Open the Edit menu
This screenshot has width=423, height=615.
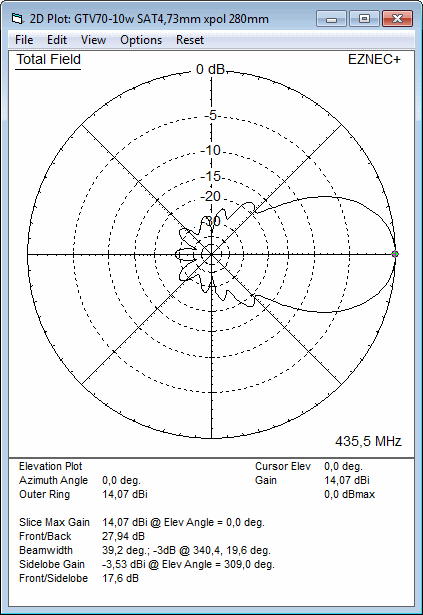click(57, 40)
